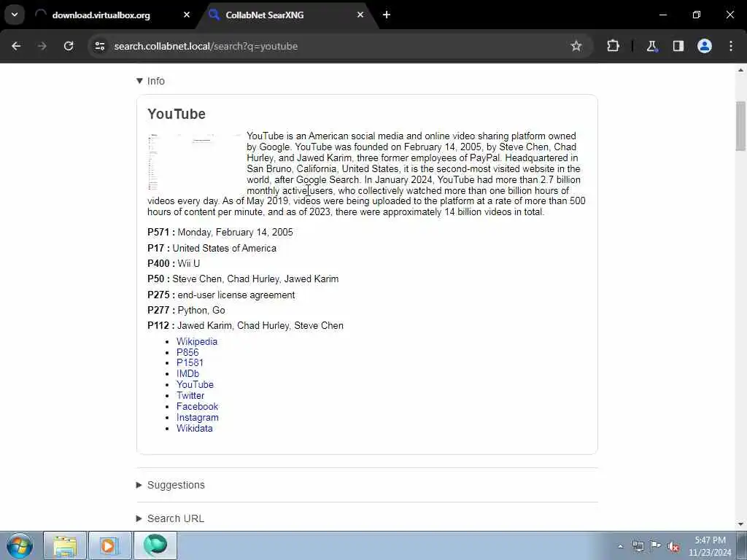The height and width of the screenshot is (560, 747).
Task: Open the YouTube link in the list
Action: [195, 385]
